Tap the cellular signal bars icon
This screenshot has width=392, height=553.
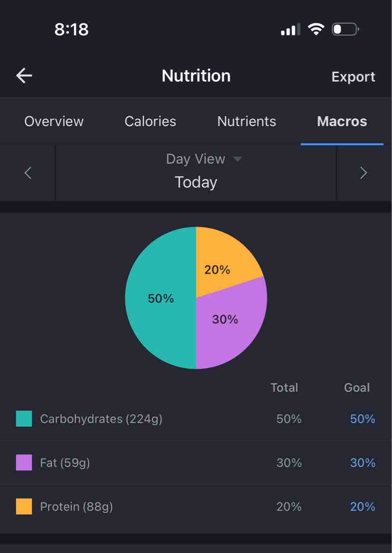tap(290, 30)
